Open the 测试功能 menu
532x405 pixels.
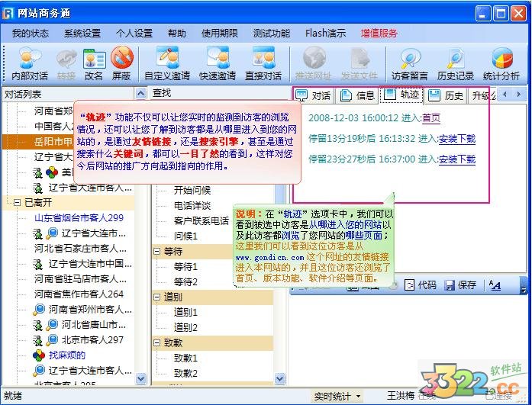coord(272,34)
